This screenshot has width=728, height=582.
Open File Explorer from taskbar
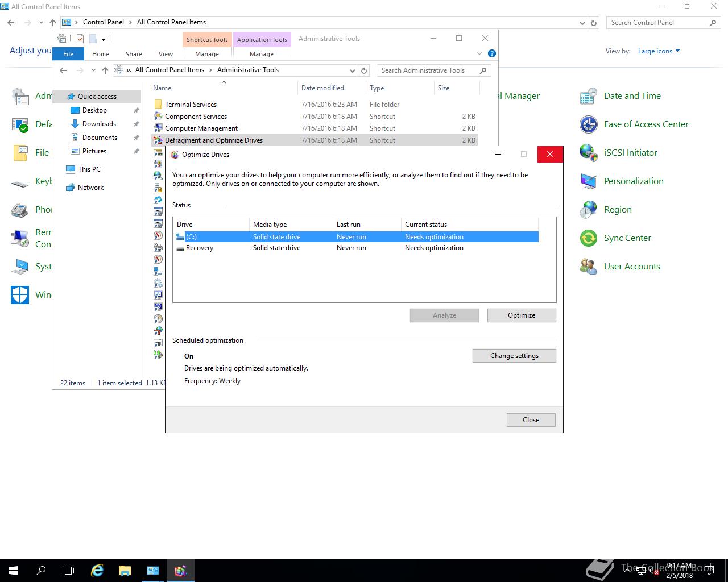coord(125,571)
